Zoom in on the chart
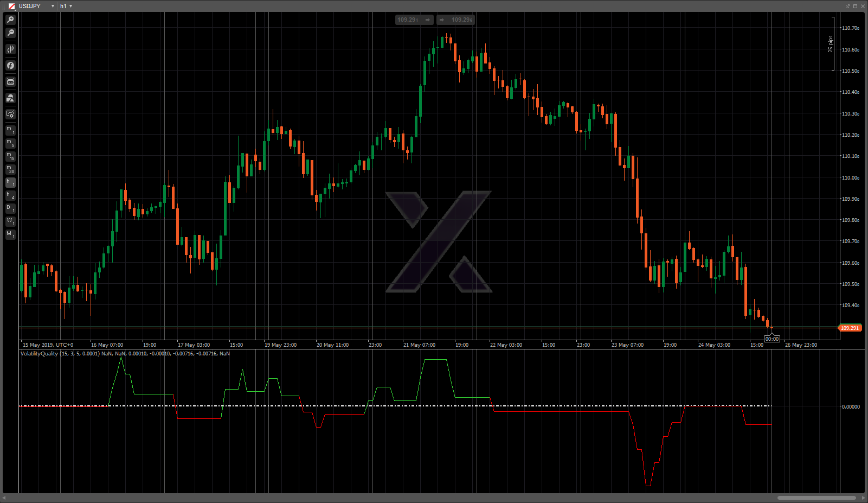868x503 pixels. [x=10, y=20]
